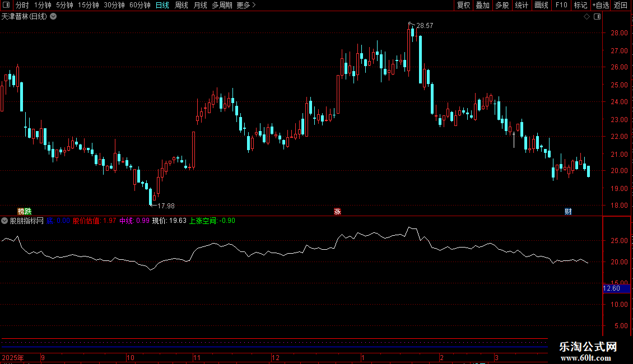Click the month 12 time axis marker
The image size is (633, 364).
click(275, 357)
